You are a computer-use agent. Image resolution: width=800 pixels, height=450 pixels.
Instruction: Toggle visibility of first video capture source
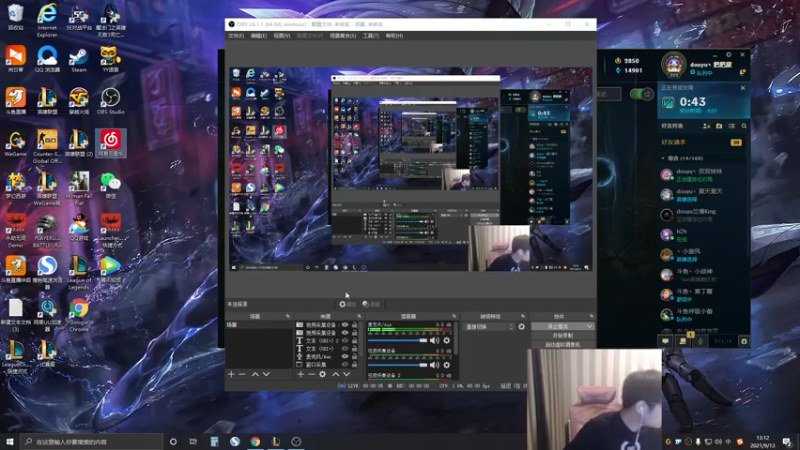tap(345, 325)
